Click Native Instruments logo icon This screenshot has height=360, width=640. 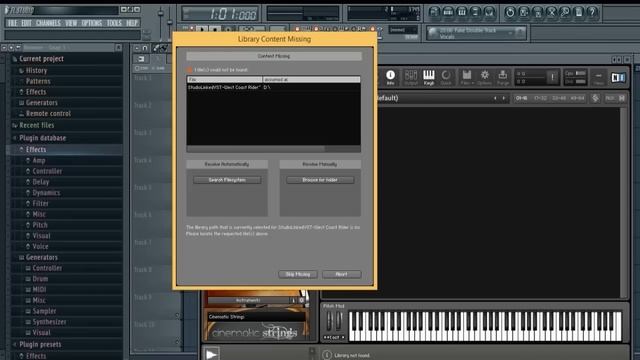(x=618, y=78)
